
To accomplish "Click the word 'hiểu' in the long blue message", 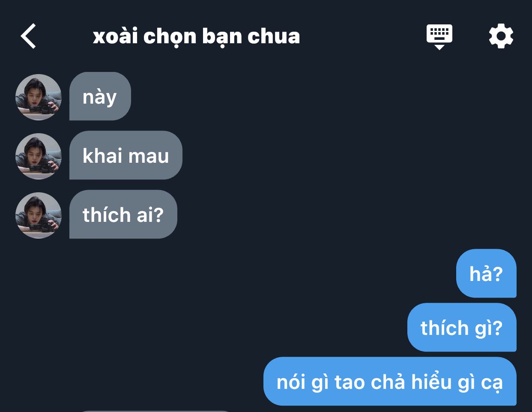I will 432,382.
